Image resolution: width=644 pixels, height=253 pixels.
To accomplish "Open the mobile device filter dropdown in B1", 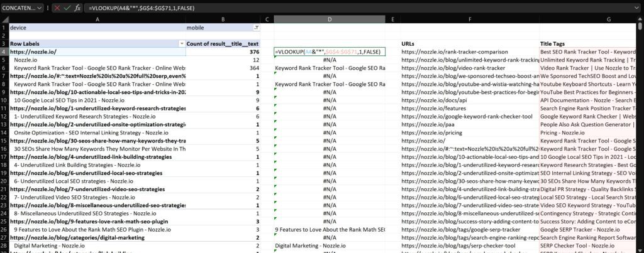I will 257,28.
